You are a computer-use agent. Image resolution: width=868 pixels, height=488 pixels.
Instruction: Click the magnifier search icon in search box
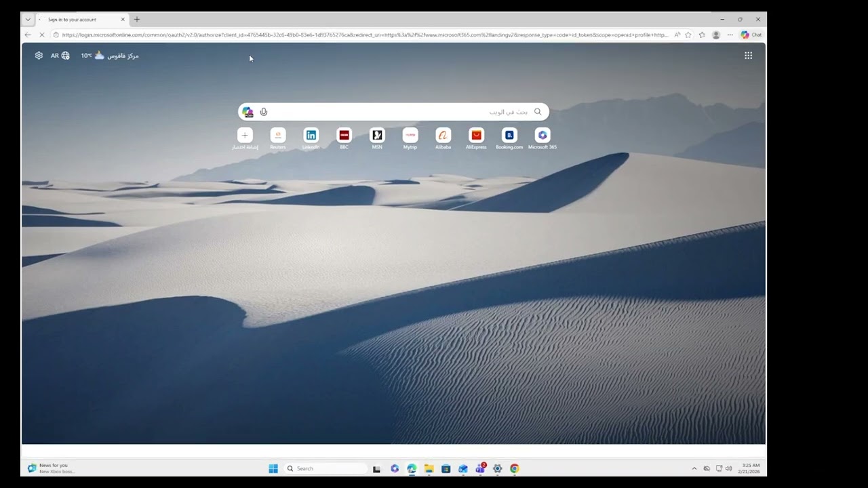pos(538,112)
